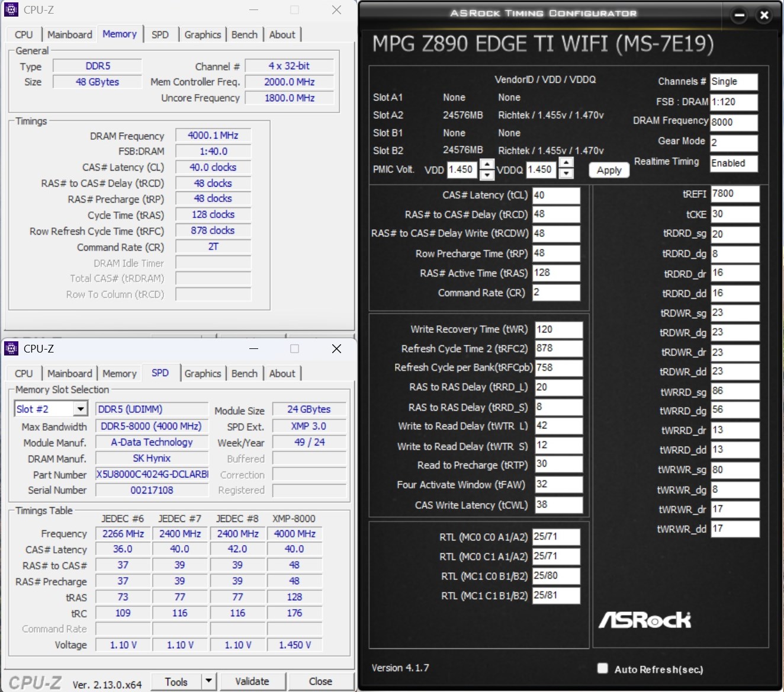Click the CPU-Z icon in top window title bar
Viewport: 784px width, 692px height.
point(11,9)
